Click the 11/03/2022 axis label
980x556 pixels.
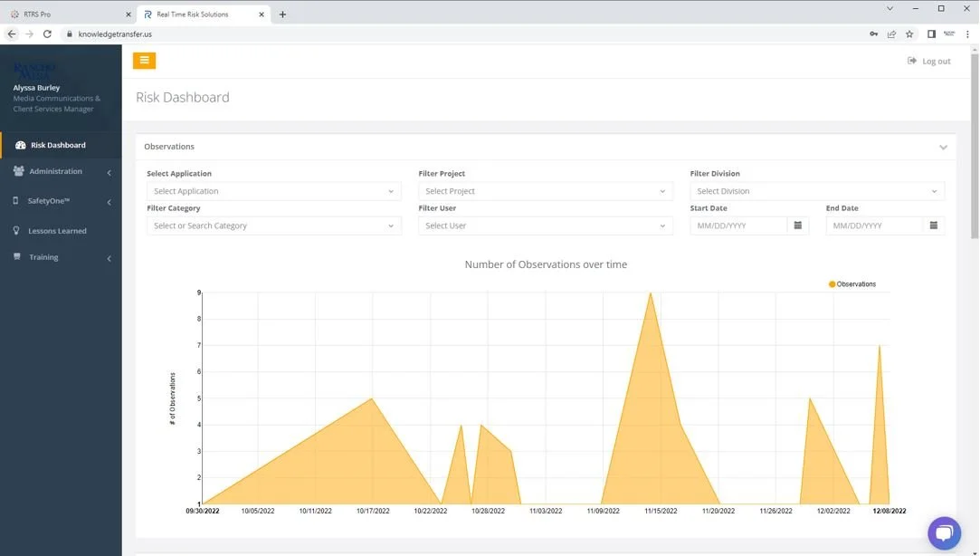(546, 511)
